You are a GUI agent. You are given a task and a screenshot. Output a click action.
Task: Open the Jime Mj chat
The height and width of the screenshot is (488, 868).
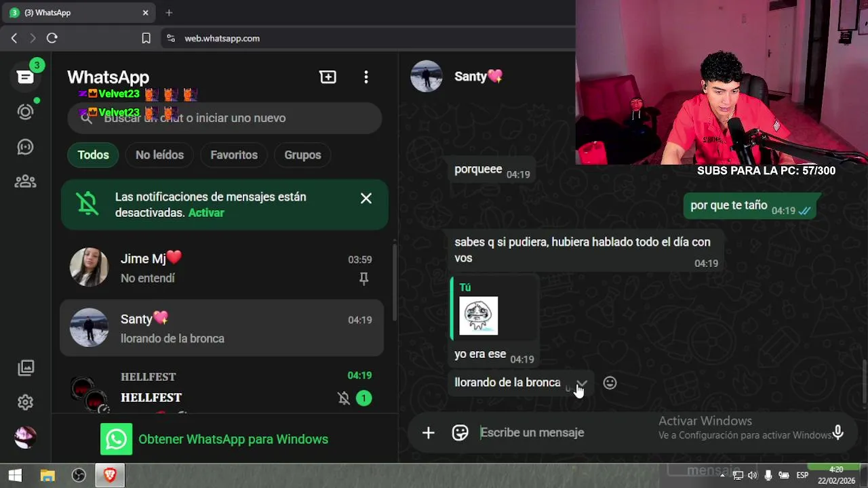tap(222, 268)
